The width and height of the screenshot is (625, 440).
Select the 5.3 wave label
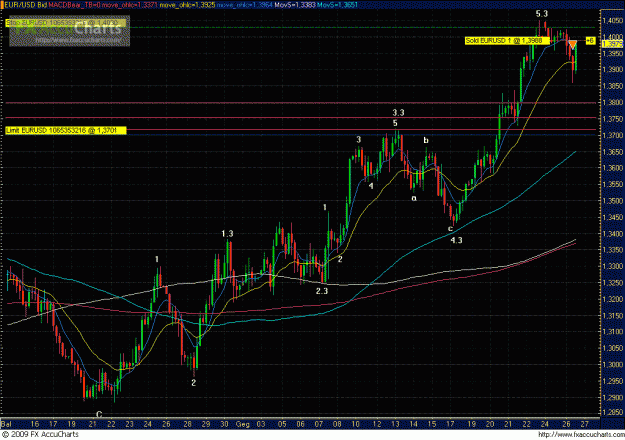[x=542, y=14]
